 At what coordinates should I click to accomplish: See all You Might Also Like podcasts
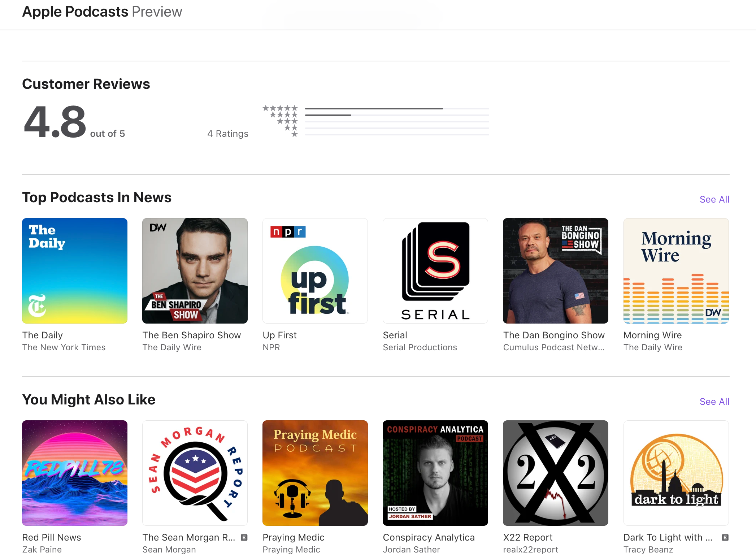point(714,402)
